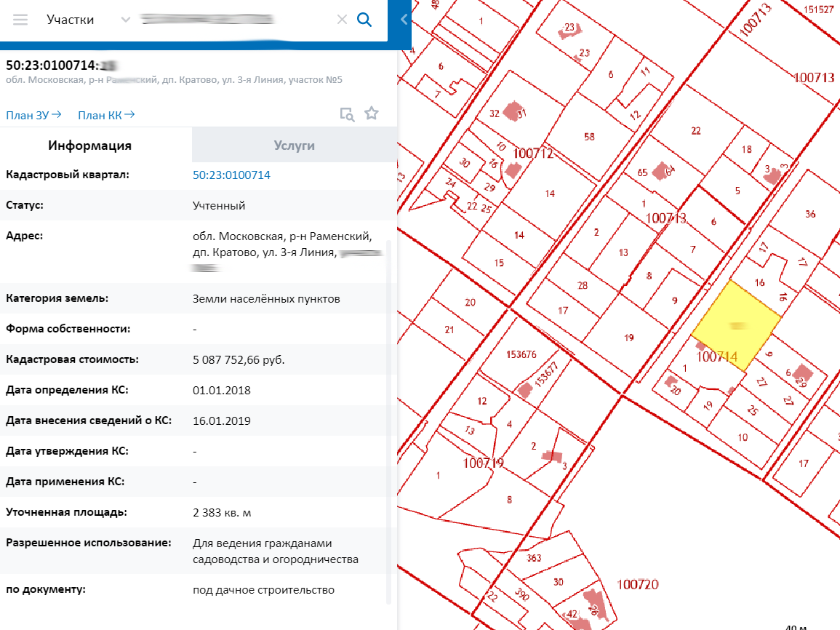Screen dimensions: 840x630
Task: Toggle the favorites star for this parcel
Action: [x=372, y=113]
